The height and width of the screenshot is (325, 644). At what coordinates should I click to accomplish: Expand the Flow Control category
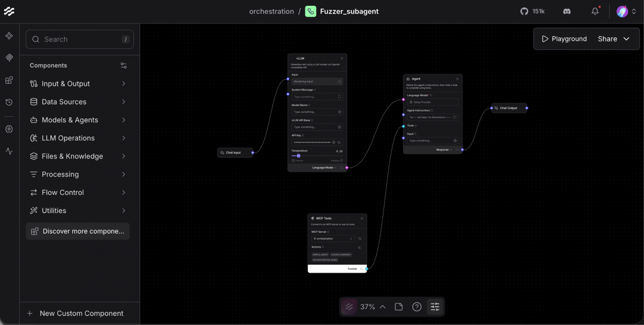click(78, 193)
